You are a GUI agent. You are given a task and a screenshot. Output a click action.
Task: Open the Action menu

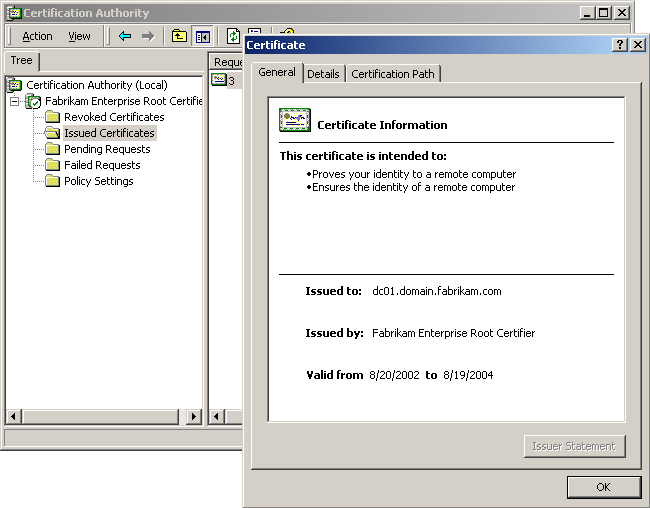click(37, 36)
